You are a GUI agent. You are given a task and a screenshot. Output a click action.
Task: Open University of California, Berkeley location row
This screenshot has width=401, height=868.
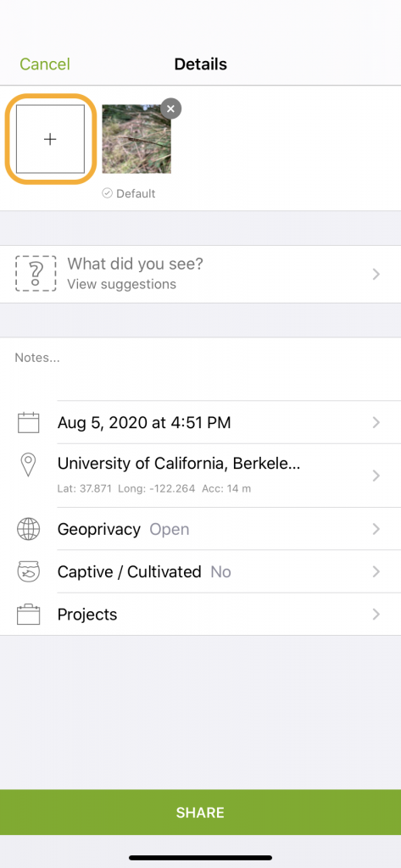200,476
